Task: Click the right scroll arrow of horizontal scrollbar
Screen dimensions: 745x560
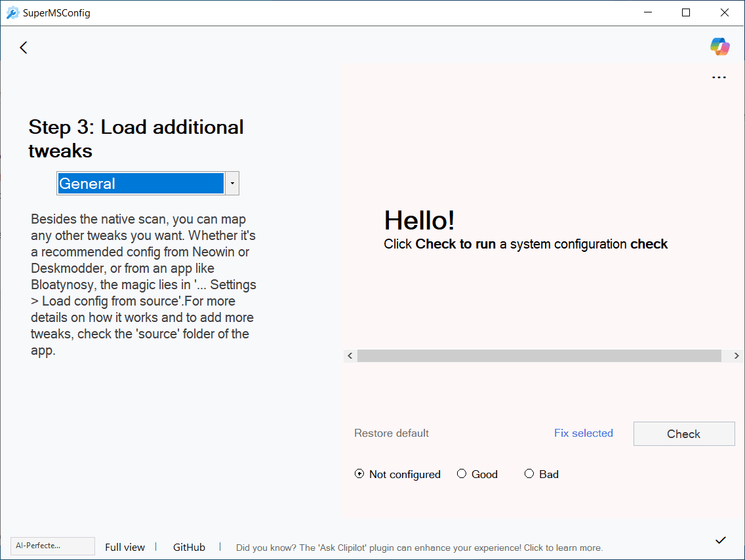Action: pyautogui.click(x=736, y=355)
